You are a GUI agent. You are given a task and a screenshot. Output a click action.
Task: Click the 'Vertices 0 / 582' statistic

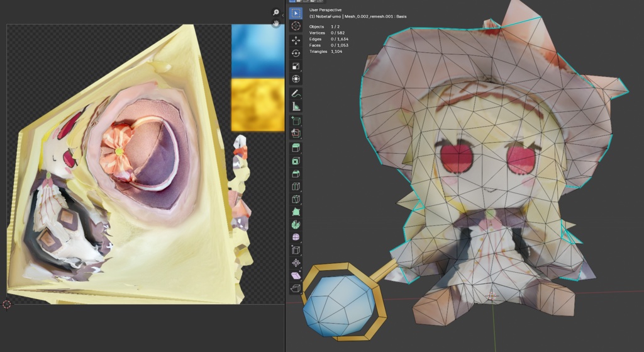(327, 33)
